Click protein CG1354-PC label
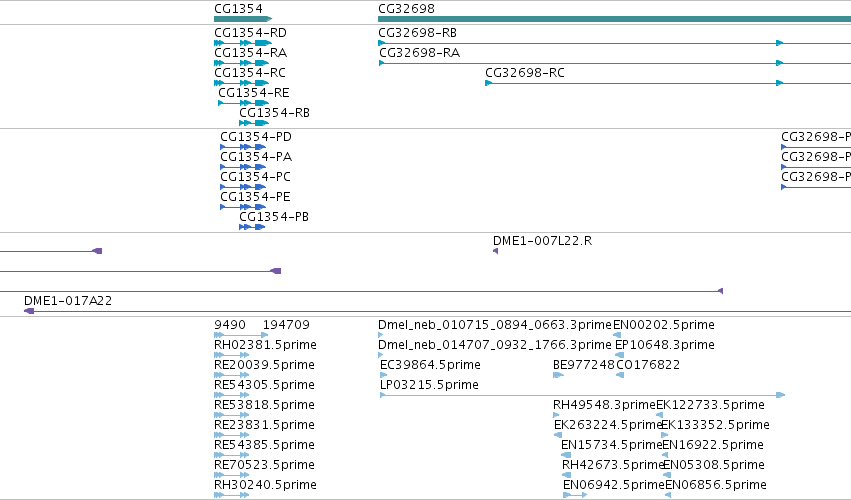This screenshot has width=851, height=500. pyautogui.click(x=255, y=177)
